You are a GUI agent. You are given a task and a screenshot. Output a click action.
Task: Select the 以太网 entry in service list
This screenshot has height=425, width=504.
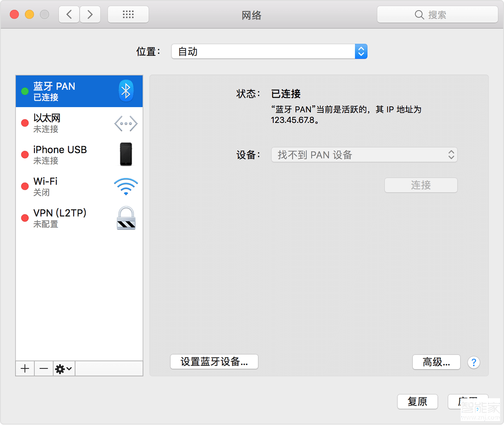63,123
